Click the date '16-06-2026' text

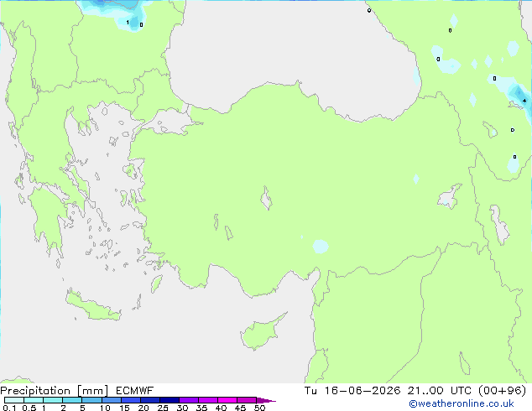pyautogui.click(x=362, y=391)
